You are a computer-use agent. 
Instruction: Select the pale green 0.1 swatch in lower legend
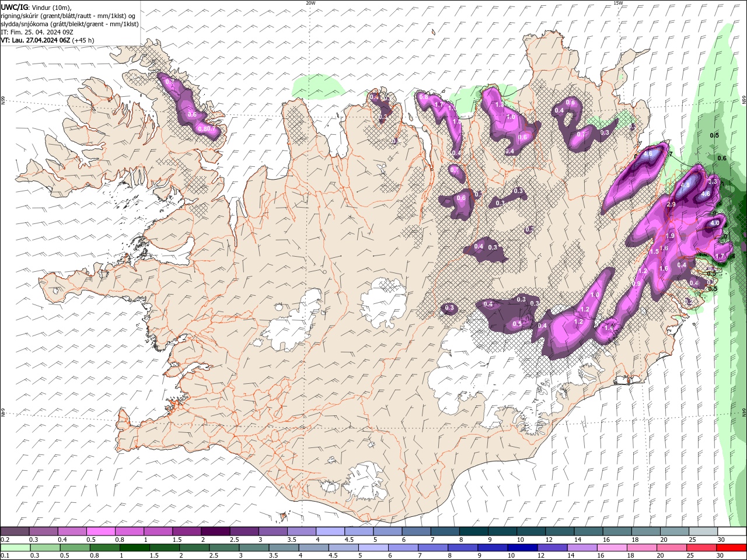pos(15,548)
